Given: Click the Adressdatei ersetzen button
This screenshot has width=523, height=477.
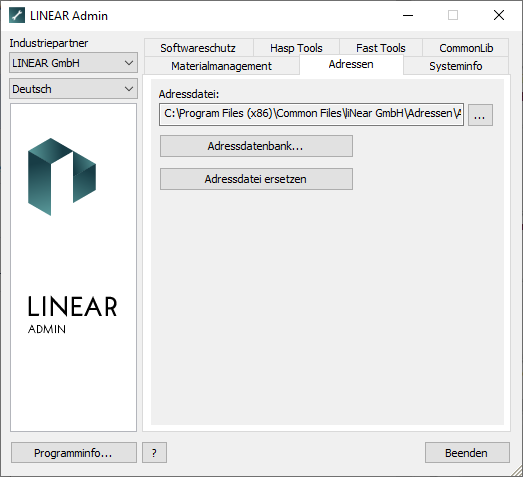Looking at the screenshot, I should (256, 179).
